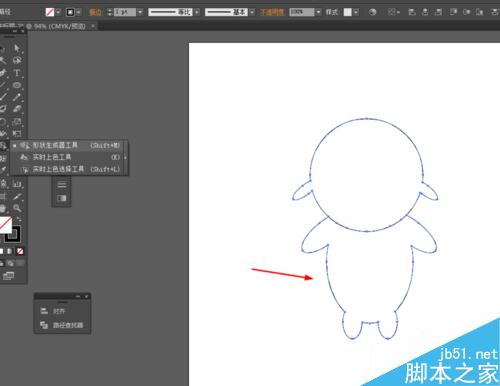This screenshot has width=500, height=386.
Task: Expand the stroke weight dropdown
Action: [x=140, y=12]
